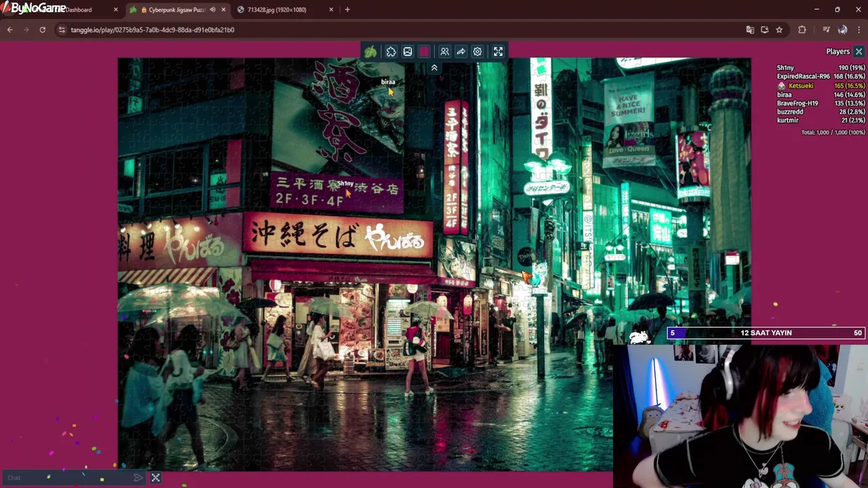Send the chat message

[x=138, y=478]
